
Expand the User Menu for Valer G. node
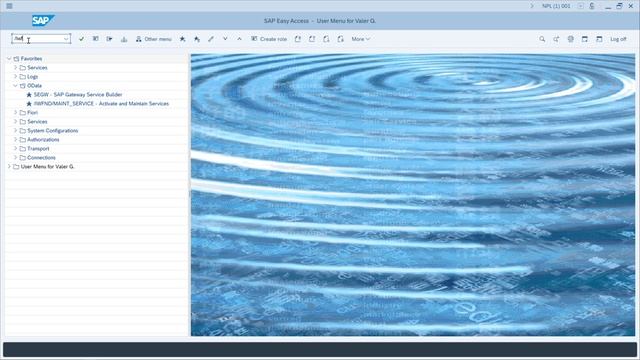tap(9, 167)
